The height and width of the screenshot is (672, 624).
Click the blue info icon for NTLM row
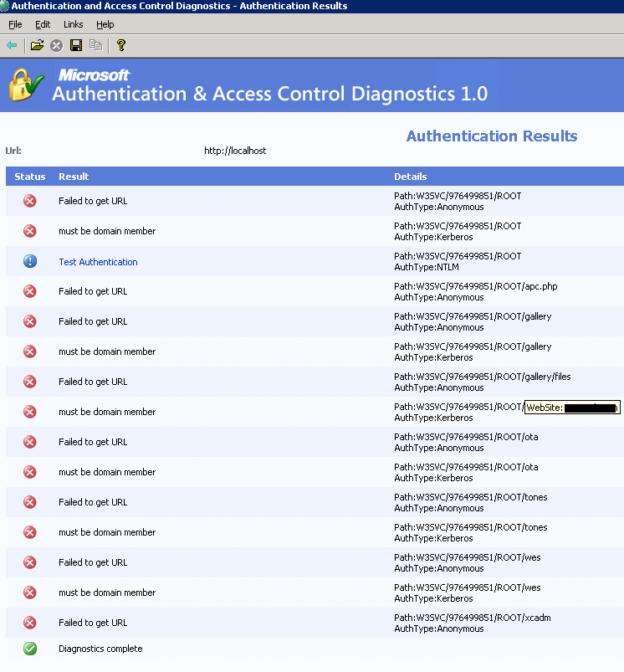click(x=30, y=261)
